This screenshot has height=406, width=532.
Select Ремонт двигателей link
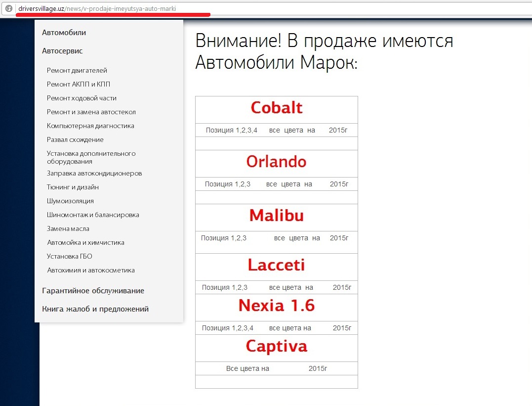(77, 71)
